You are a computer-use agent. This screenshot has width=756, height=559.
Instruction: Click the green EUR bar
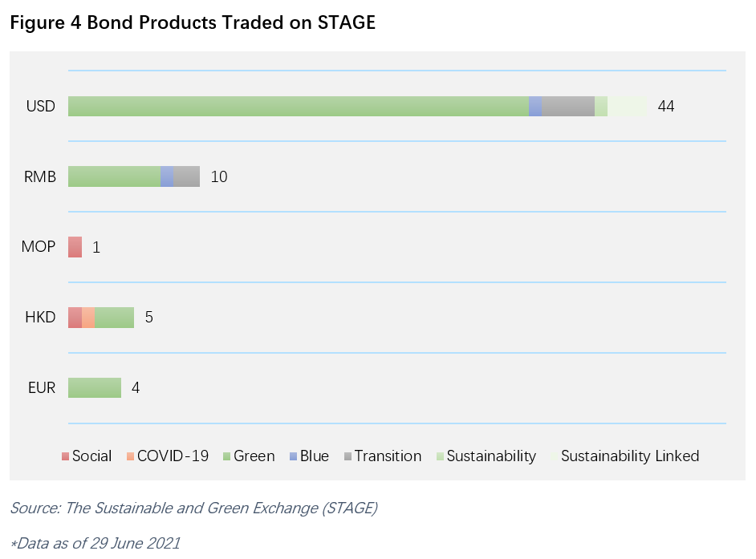click(x=94, y=388)
